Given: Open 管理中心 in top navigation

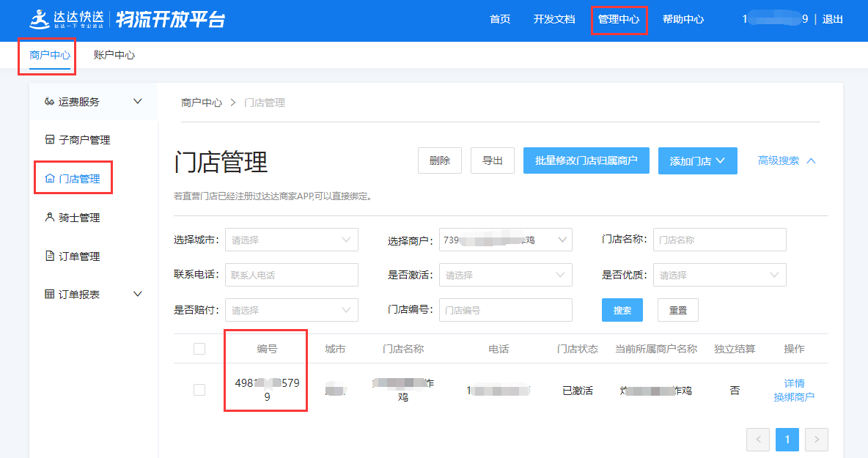Looking at the screenshot, I should 618,19.
